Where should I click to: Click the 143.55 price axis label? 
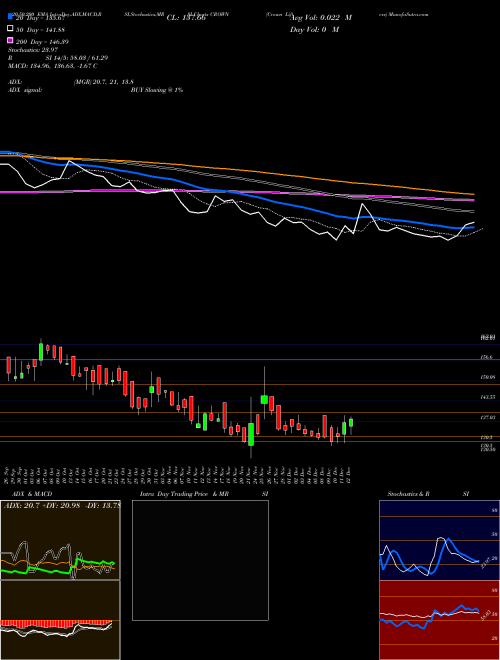coord(488,397)
